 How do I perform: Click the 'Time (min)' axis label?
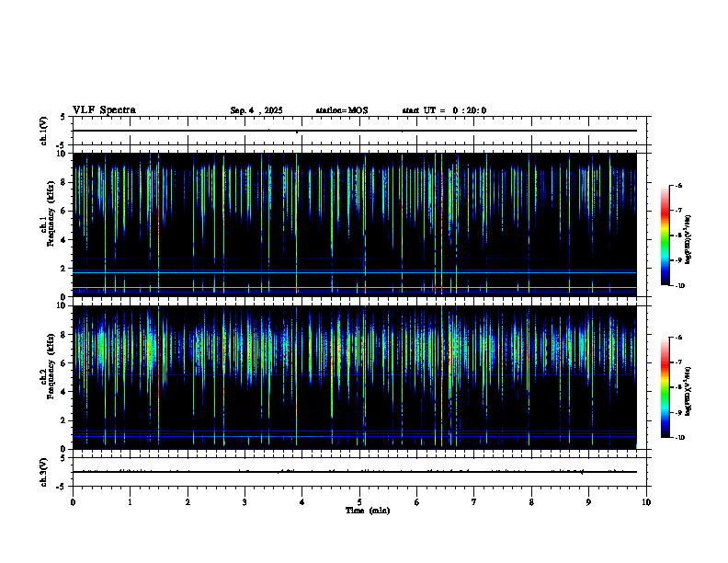click(368, 511)
